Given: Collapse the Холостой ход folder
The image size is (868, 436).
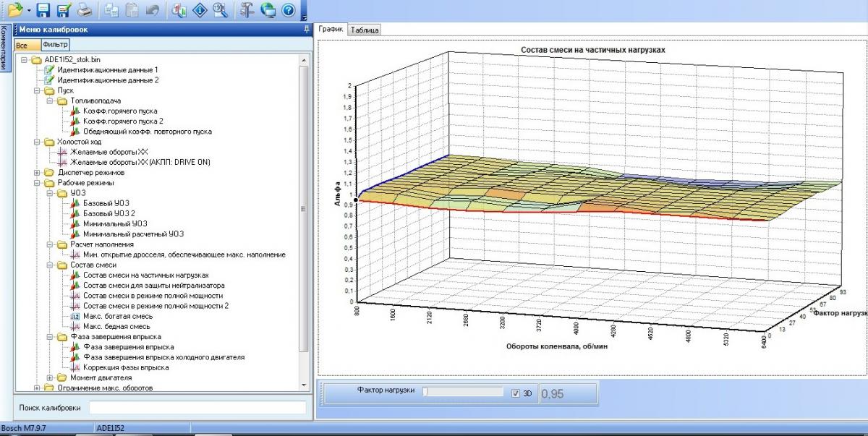Looking at the screenshot, I should click(x=38, y=142).
